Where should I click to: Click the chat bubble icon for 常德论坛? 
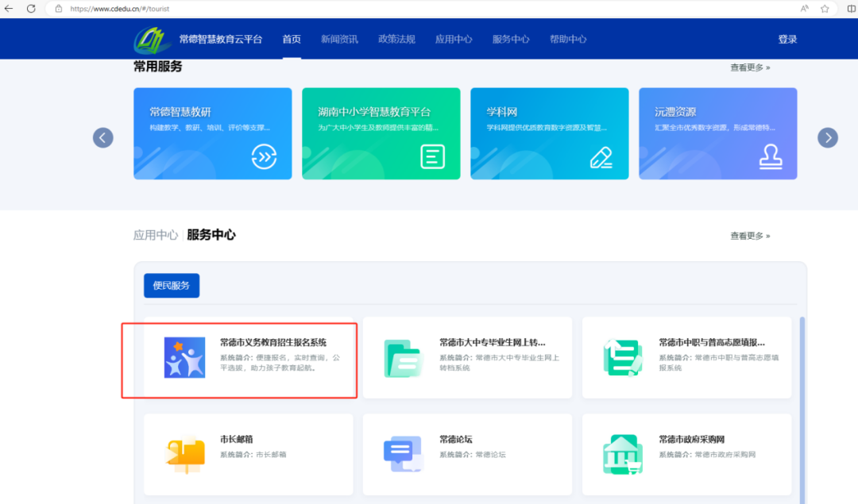(404, 454)
